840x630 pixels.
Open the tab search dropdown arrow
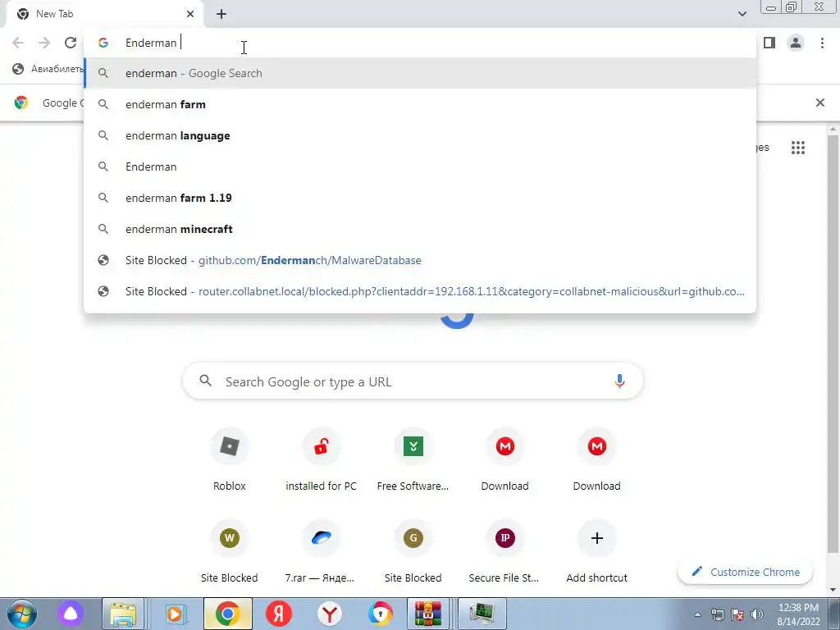tap(742, 14)
